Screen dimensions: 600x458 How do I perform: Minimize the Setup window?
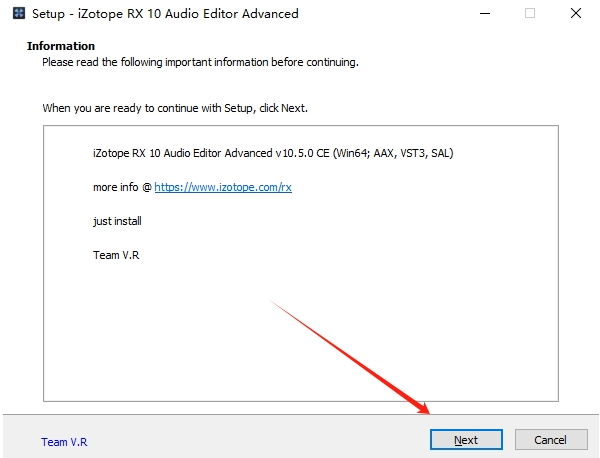pos(484,14)
